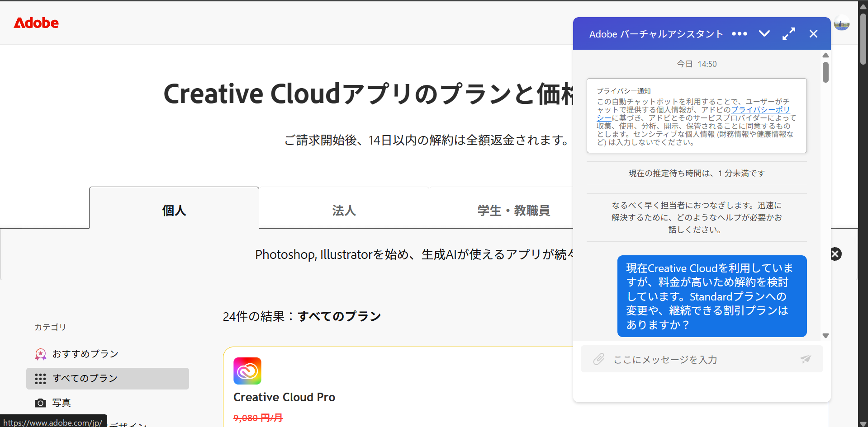This screenshot has height=427, width=868.
Task: Attach a file with the paperclip icon
Action: pyautogui.click(x=599, y=359)
